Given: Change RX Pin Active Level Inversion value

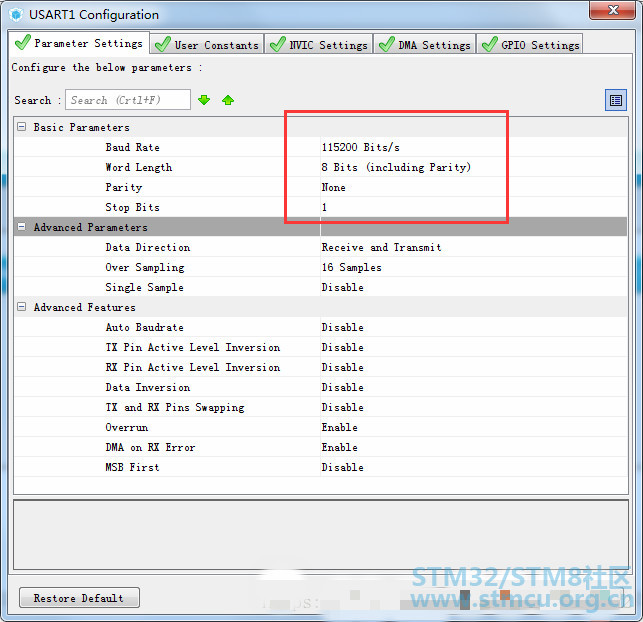Looking at the screenshot, I should 342,367.
